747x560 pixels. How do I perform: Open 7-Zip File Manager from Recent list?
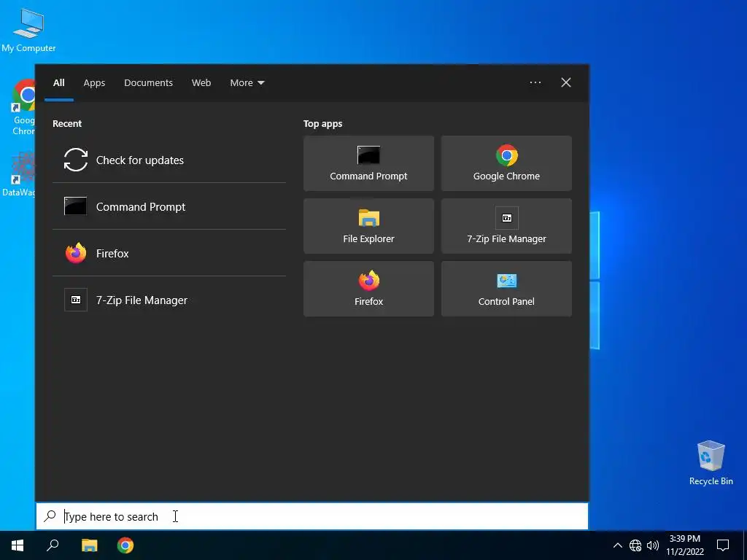(169, 300)
